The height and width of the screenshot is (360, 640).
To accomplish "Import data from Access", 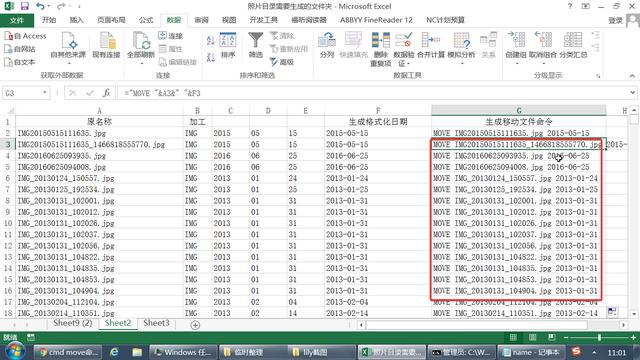I will tap(25, 36).
